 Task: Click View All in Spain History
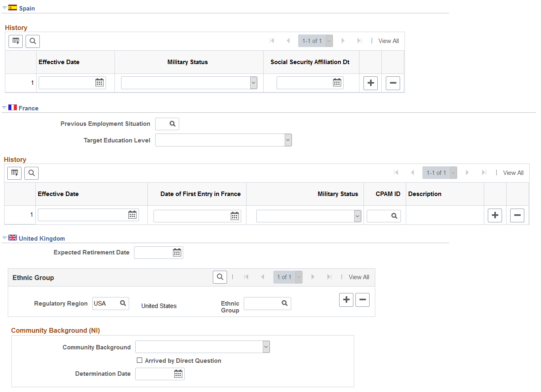(389, 41)
